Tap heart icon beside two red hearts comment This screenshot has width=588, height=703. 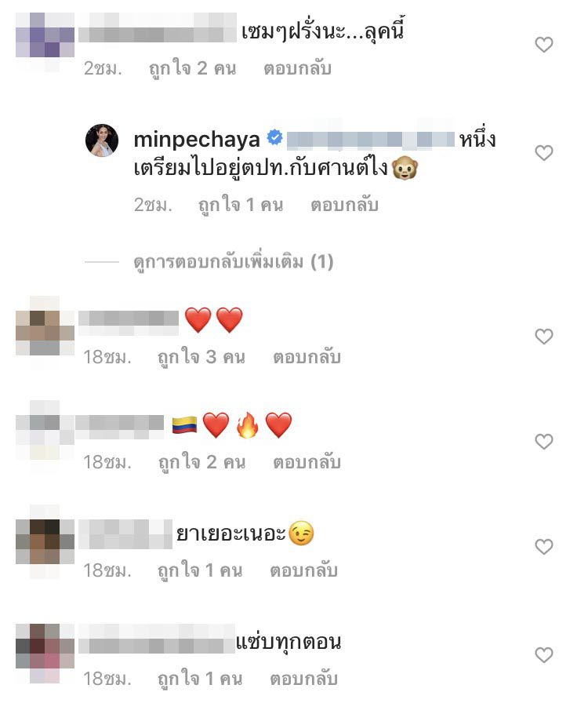(x=543, y=337)
